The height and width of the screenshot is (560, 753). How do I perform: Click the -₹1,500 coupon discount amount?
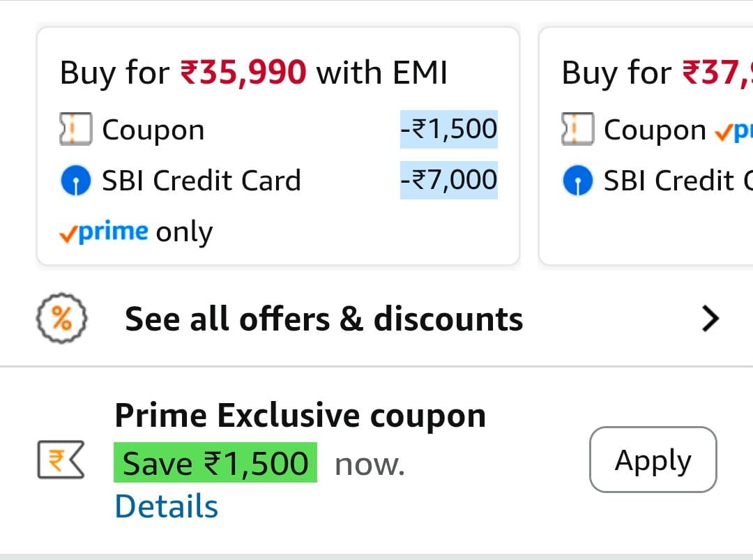pyautogui.click(x=448, y=130)
